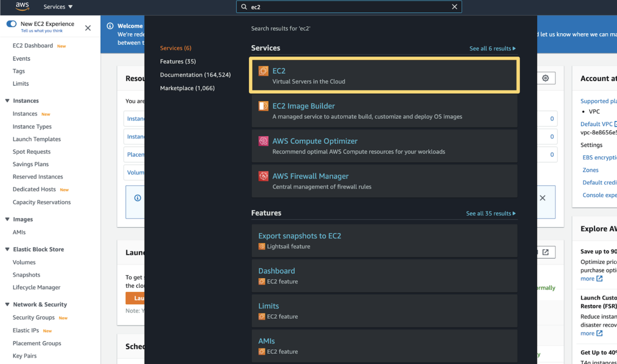Open the 'Tell us what you think' link
Screen dimensions: 617x364
point(42,31)
